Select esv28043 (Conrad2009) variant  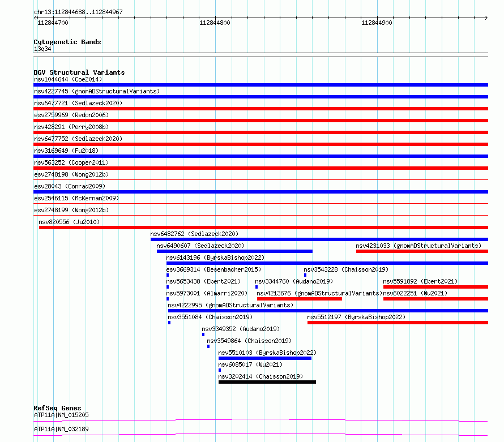[70, 186]
